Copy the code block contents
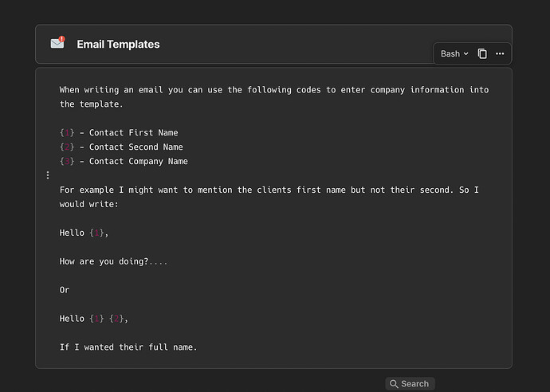The width and height of the screenshot is (550, 392). (482, 53)
